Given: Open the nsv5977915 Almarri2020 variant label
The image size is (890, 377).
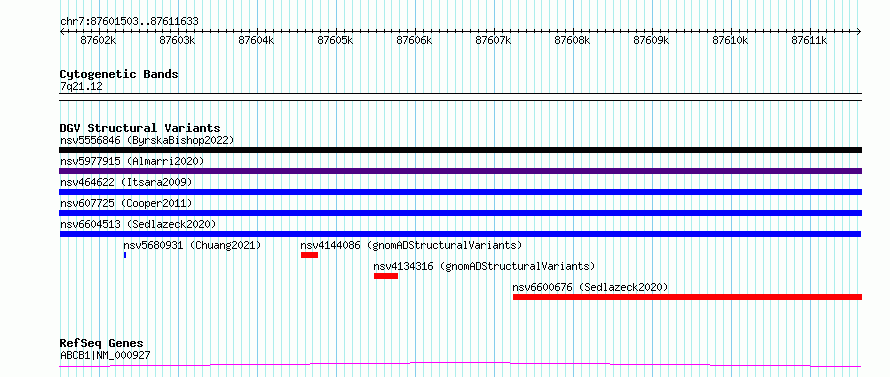Looking at the screenshot, I should point(132,161).
